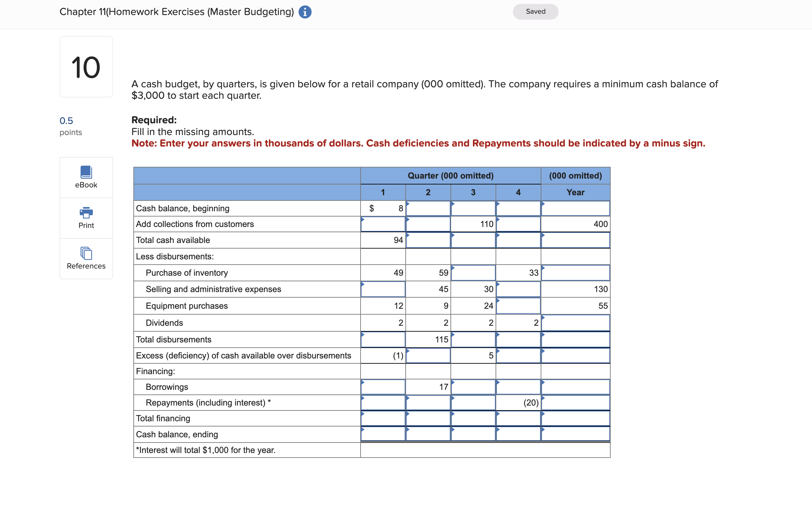Image resolution: width=812 pixels, height=522 pixels.
Task: Click the Saved status button
Action: [x=535, y=11]
